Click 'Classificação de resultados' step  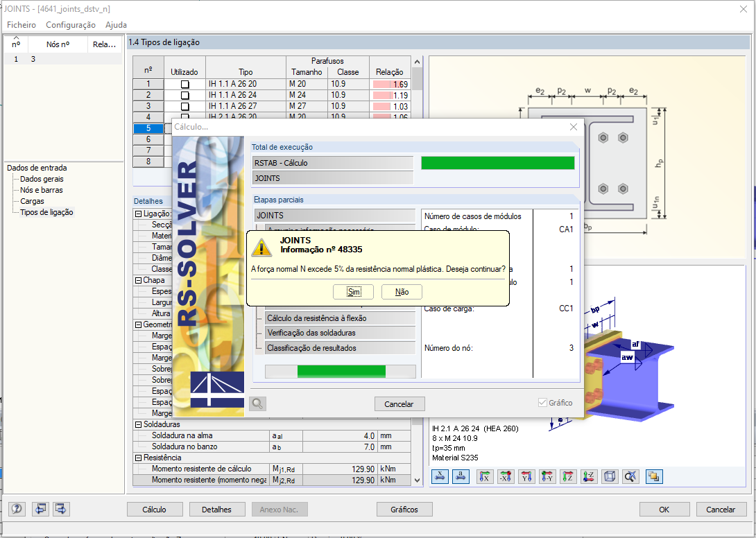(340, 347)
